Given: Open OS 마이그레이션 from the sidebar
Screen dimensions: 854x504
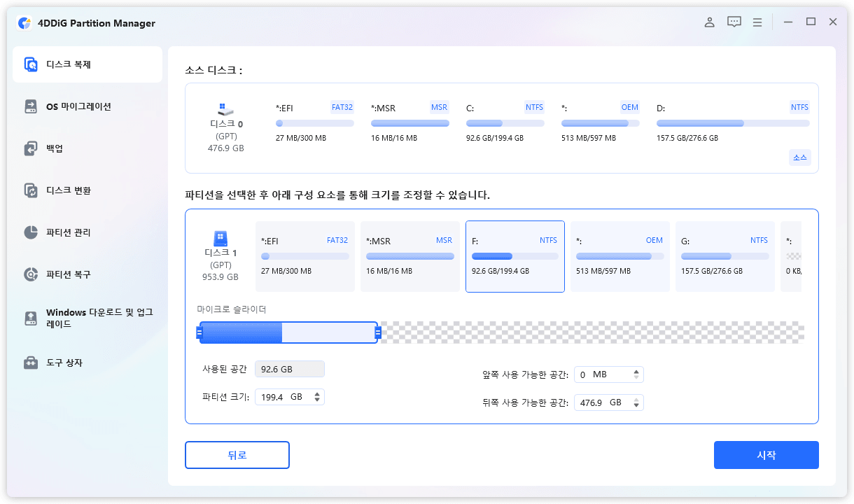Looking at the screenshot, I should coord(31,106).
